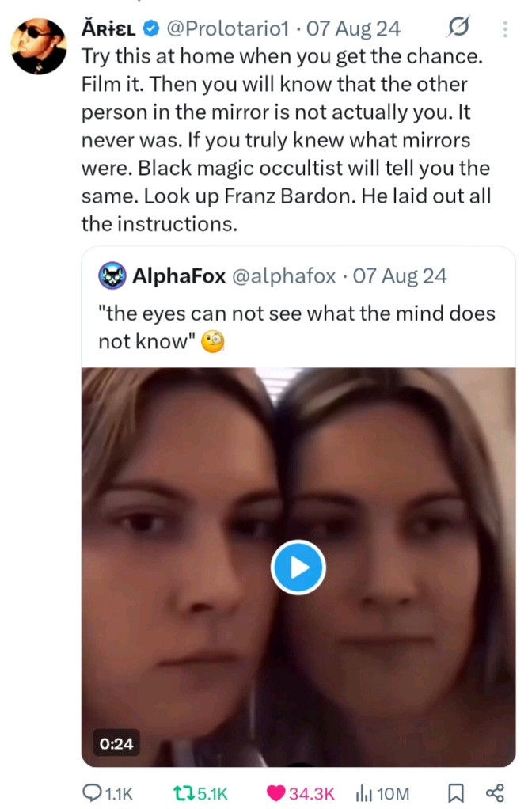Click the blue verified badge beside Ariel

point(150,28)
